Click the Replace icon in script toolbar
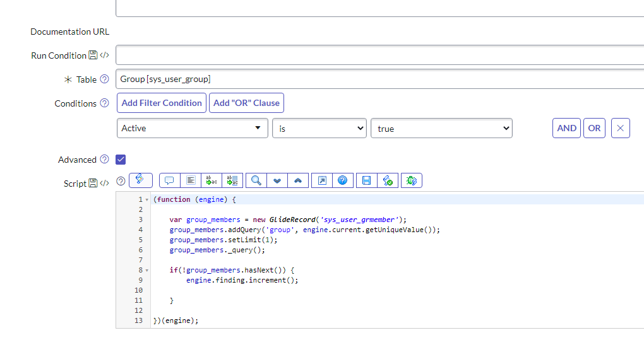The image size is (644, 340). coord(212,180)
